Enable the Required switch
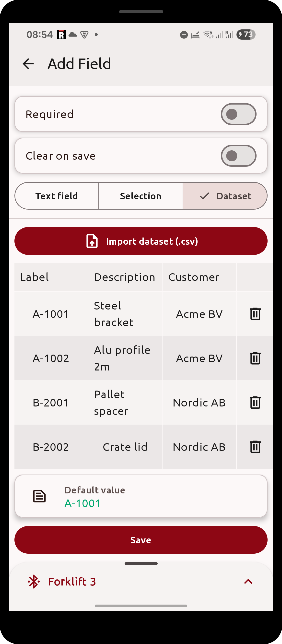 point(238,114)
